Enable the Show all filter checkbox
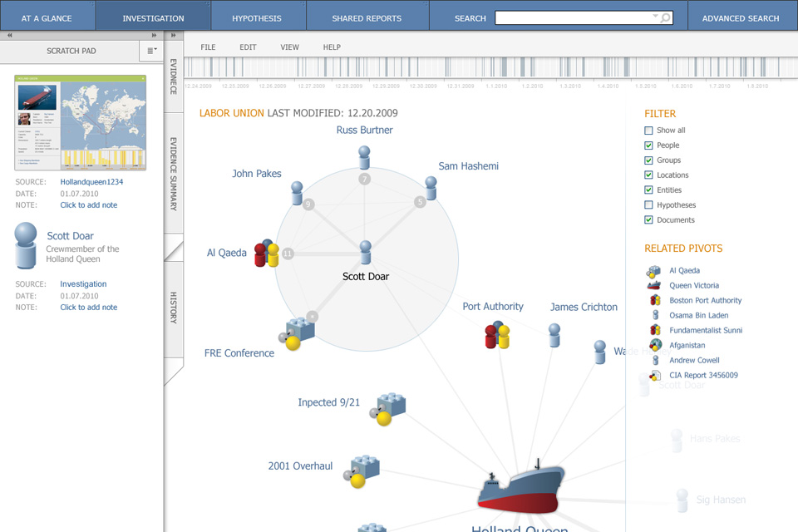The width and height of the screenshot is (798, 532). click(648, 131)
